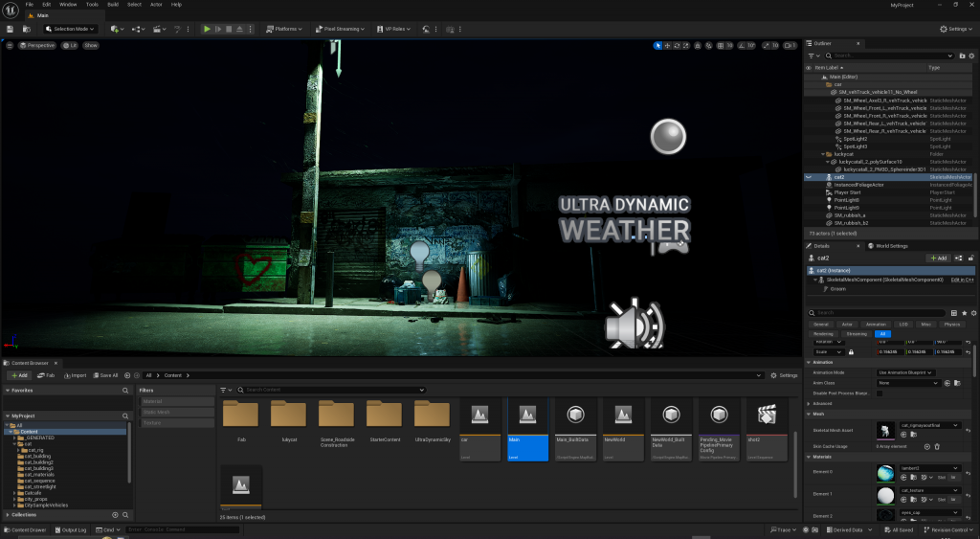The height and width of the screenshot is (539, 980).
Task: Open the Tools menu
Action: tap(92, 5)
